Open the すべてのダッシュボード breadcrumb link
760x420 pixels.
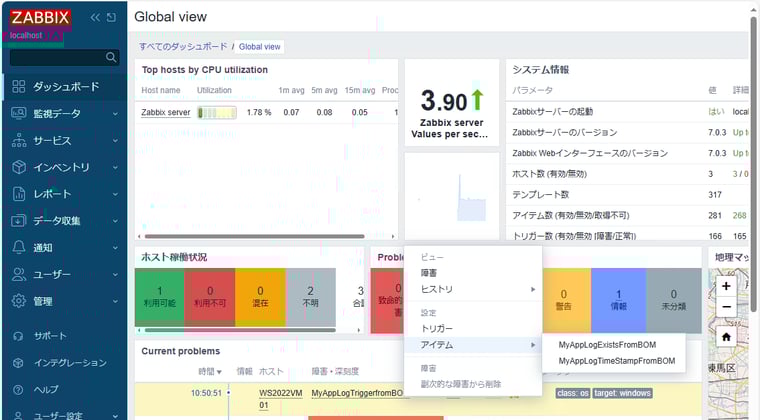click(x=183, y=47)
